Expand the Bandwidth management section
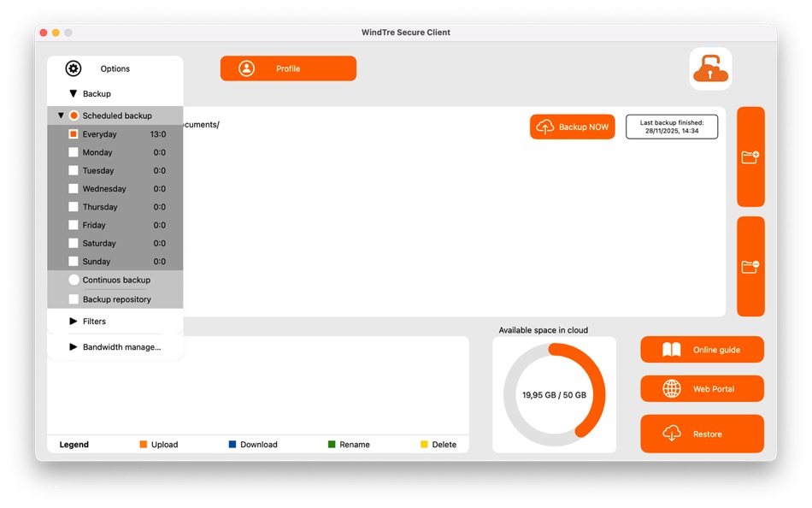Image resolution: width=812 pixels, height=508 pixels. (73, 346)
